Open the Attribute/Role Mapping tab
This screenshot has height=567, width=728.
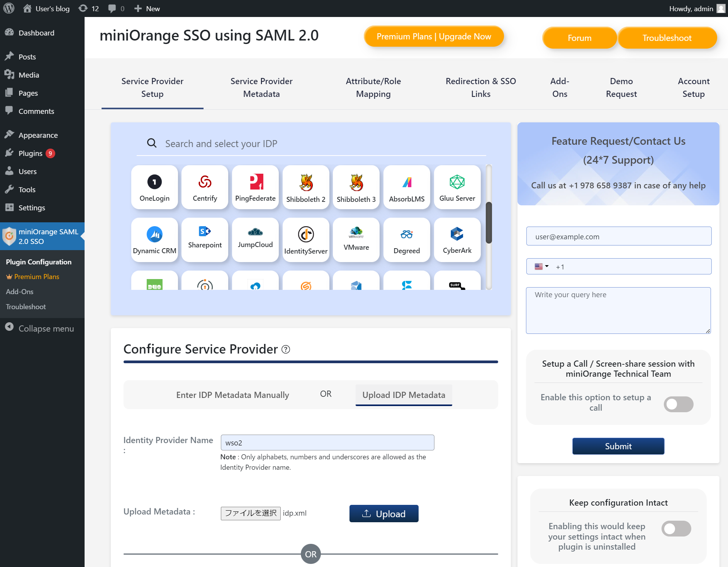pyautogui.click(x=373, y=88)
